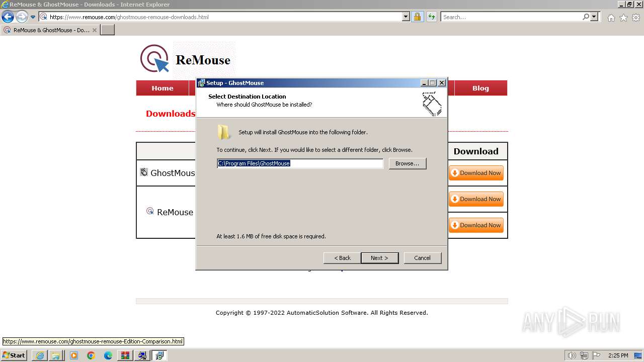Click Download column header
The width and height of the screenshot is (644, 362).
tap(476, 151)
